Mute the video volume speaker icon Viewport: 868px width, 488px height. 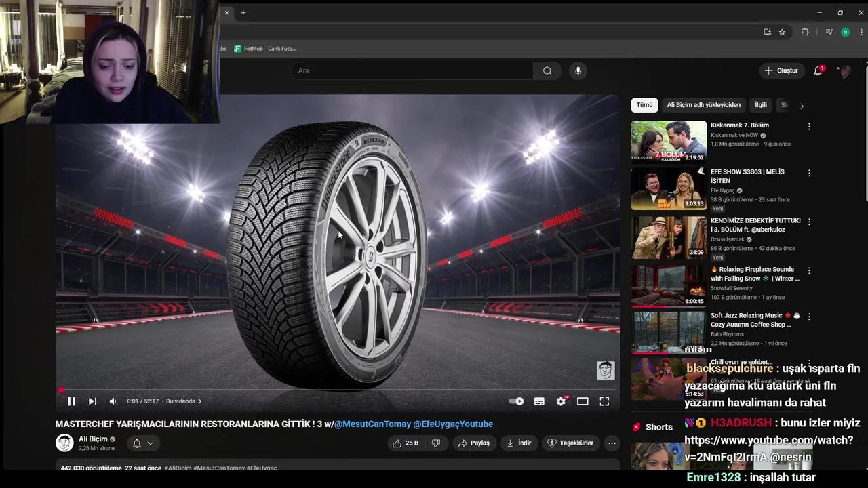coord(113,401)
